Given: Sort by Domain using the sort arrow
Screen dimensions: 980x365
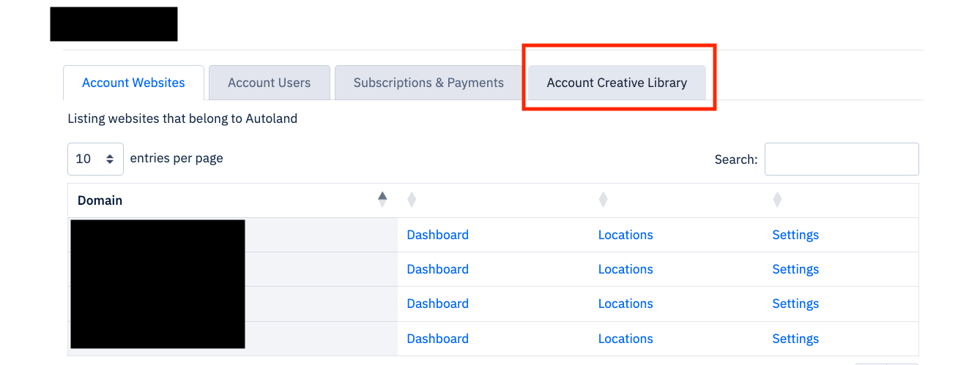Looking at the screenshot, I should (382, 200).
